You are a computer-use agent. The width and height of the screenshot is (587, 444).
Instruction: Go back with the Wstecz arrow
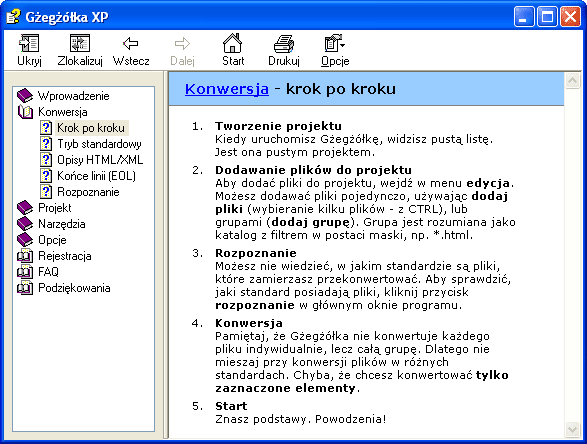tap(131, 43)
